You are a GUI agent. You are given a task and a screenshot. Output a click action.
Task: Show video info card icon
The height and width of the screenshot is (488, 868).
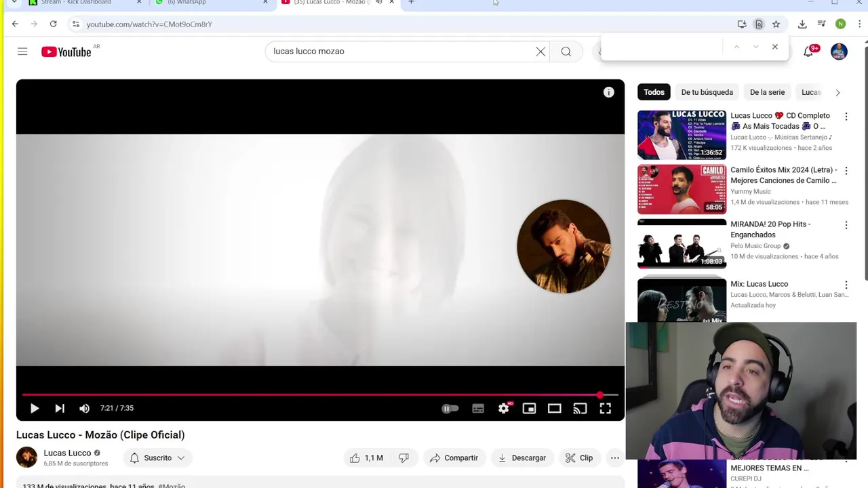coord(609,92)
